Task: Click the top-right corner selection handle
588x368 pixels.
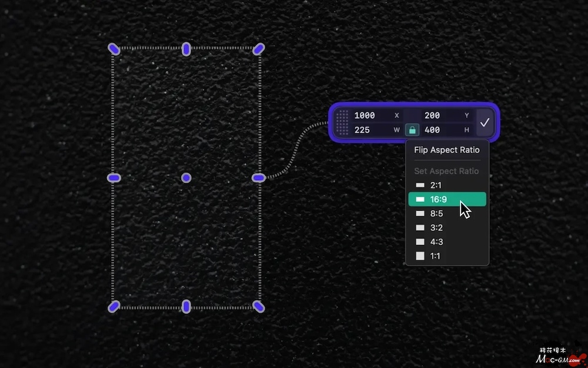Action: [x=258, y=49]
